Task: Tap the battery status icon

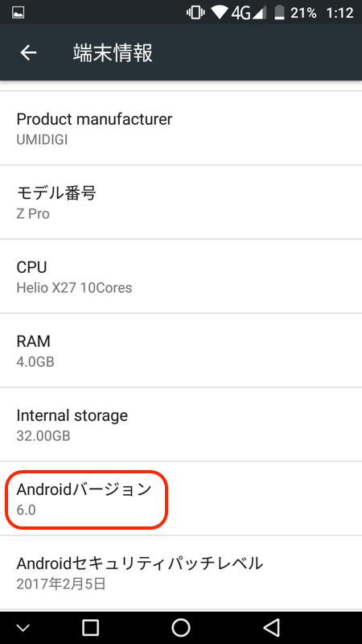Action: tap(279, 13)
